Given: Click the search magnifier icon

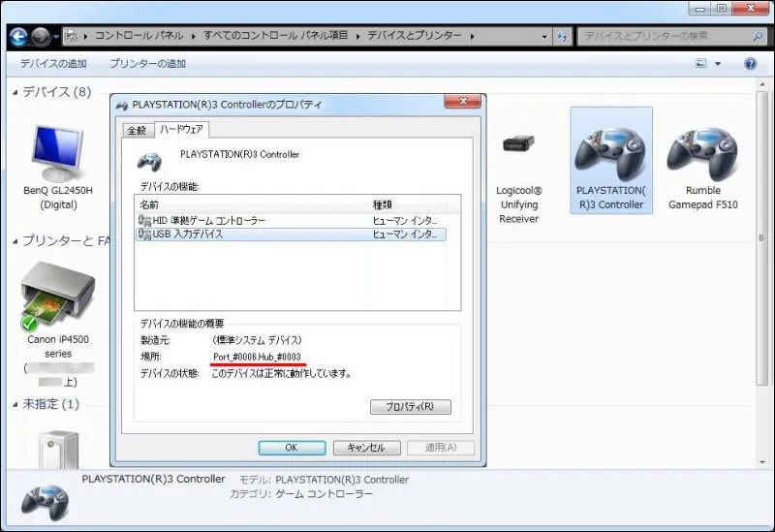Looking at the screenshot, I should [759, 36].
